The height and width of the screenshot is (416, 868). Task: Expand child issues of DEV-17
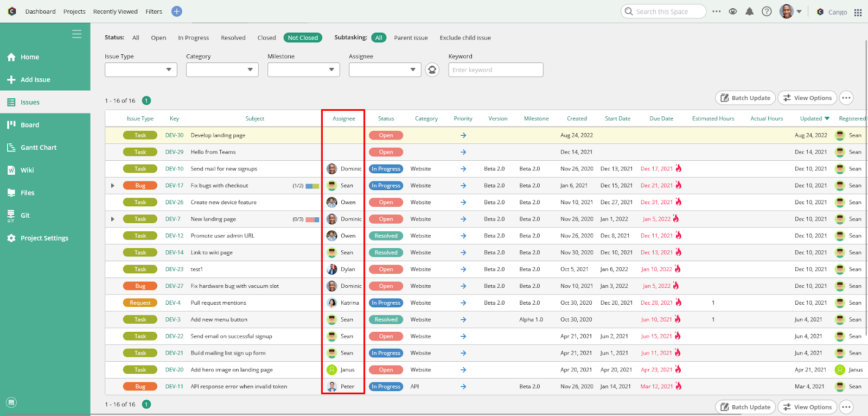pos(113,186)
